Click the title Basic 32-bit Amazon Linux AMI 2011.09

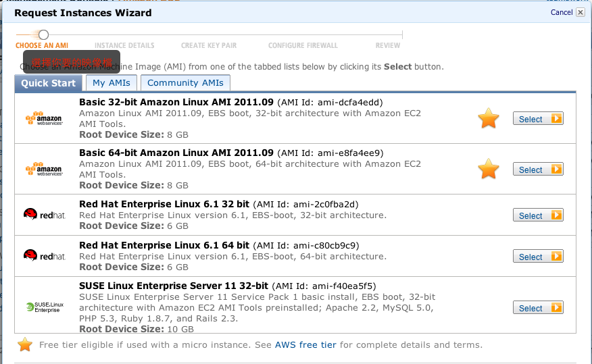tap(176, 102)
